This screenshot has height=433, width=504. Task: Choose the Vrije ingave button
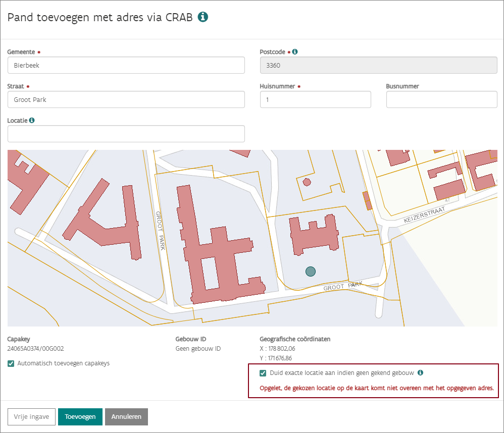tap(31, 417)
